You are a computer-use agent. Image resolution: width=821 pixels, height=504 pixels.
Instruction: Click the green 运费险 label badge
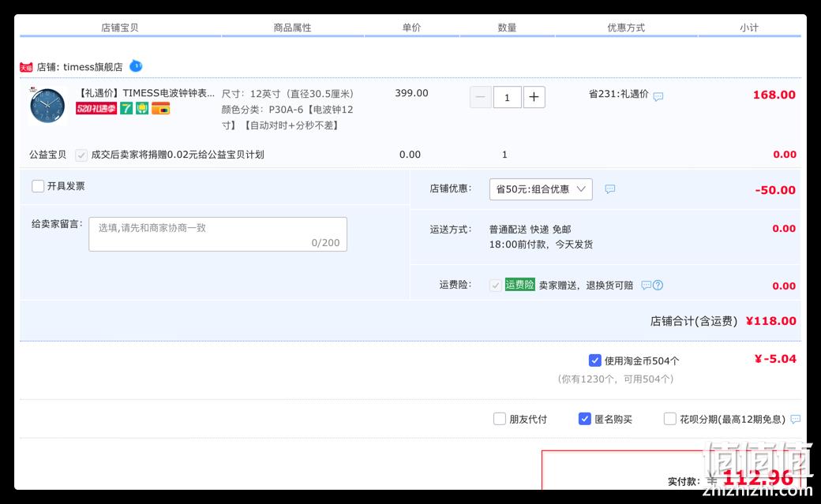(520, 285)
